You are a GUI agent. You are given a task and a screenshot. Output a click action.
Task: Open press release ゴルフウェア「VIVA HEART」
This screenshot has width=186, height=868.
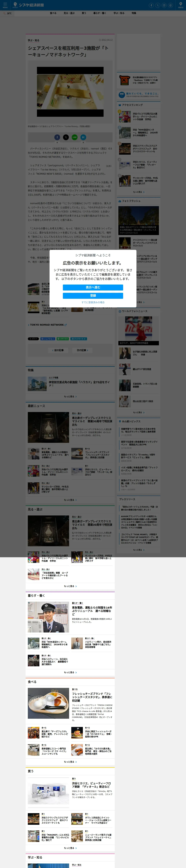point(139,538)
